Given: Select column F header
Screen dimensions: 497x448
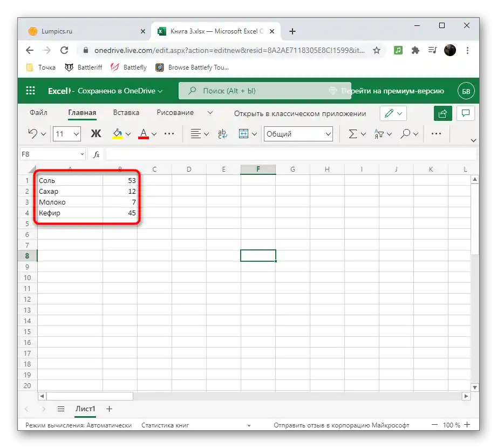Looking at the screenshot, I should coord(258,169).
